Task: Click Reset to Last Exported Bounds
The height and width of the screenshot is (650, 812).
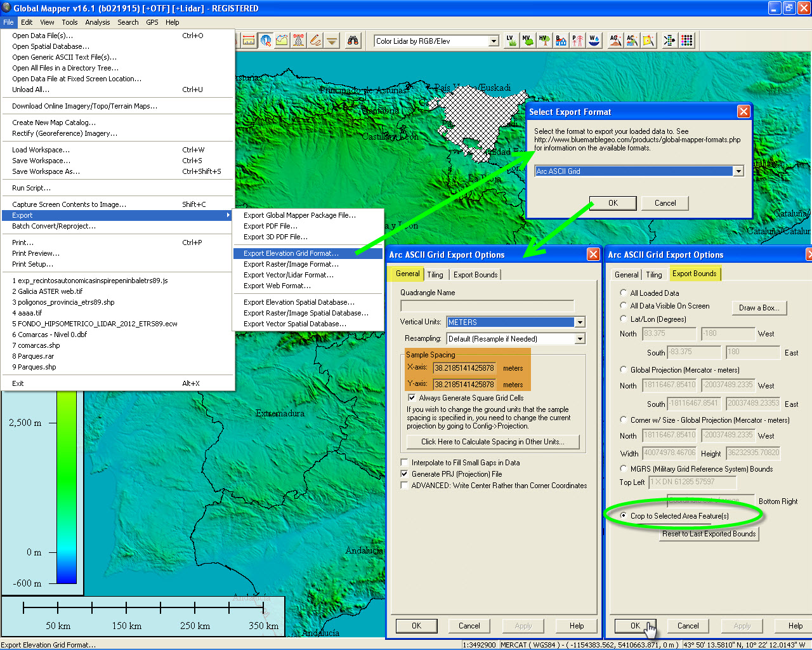Action: click(x=709, y=534)
